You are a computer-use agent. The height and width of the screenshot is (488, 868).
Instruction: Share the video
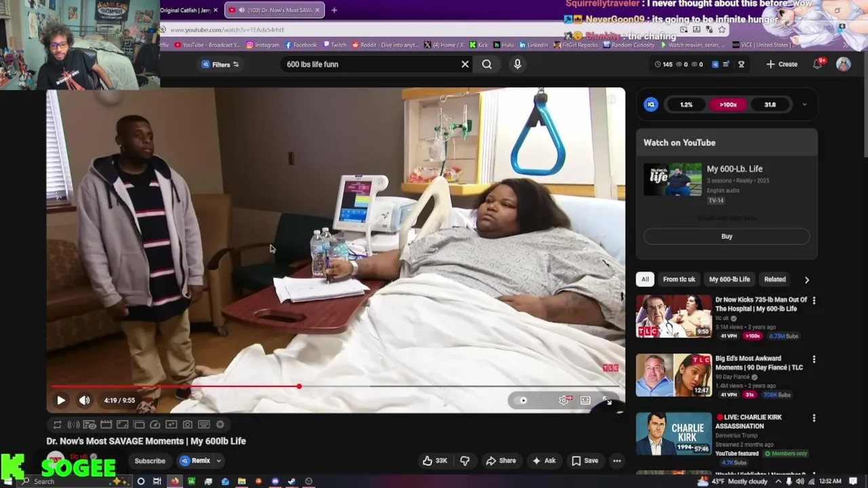click(x=500, y=461)
